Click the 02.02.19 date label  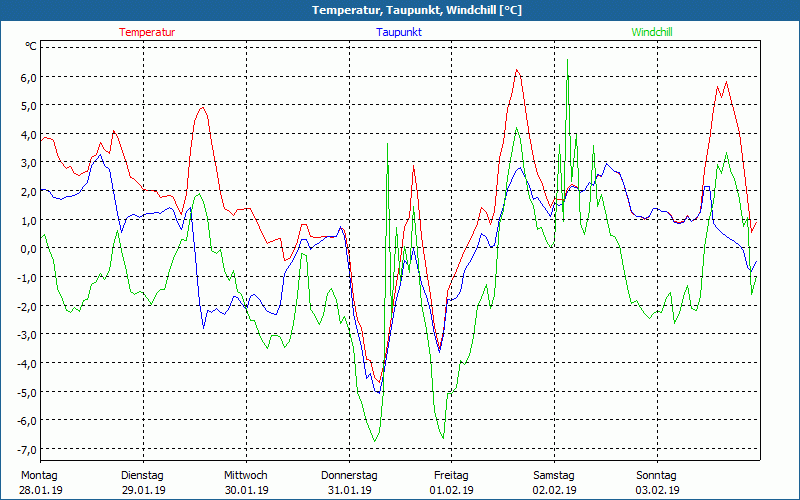point(555,490)
